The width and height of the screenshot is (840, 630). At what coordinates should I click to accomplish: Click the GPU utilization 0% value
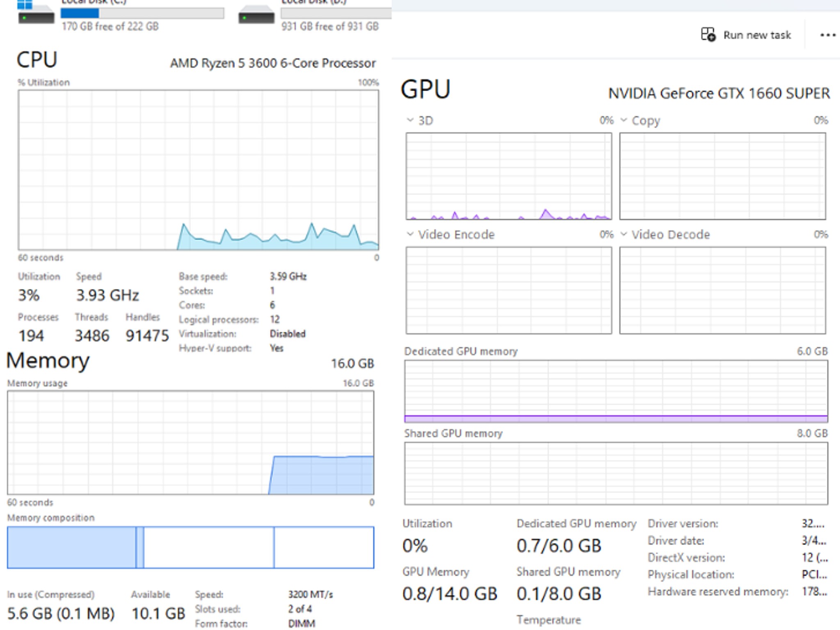tap(415, 546)
